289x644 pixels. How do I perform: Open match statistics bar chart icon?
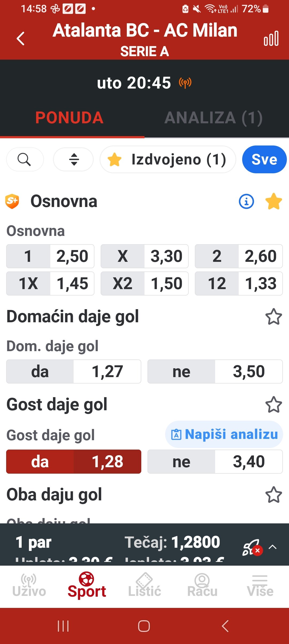coord(271,39)
